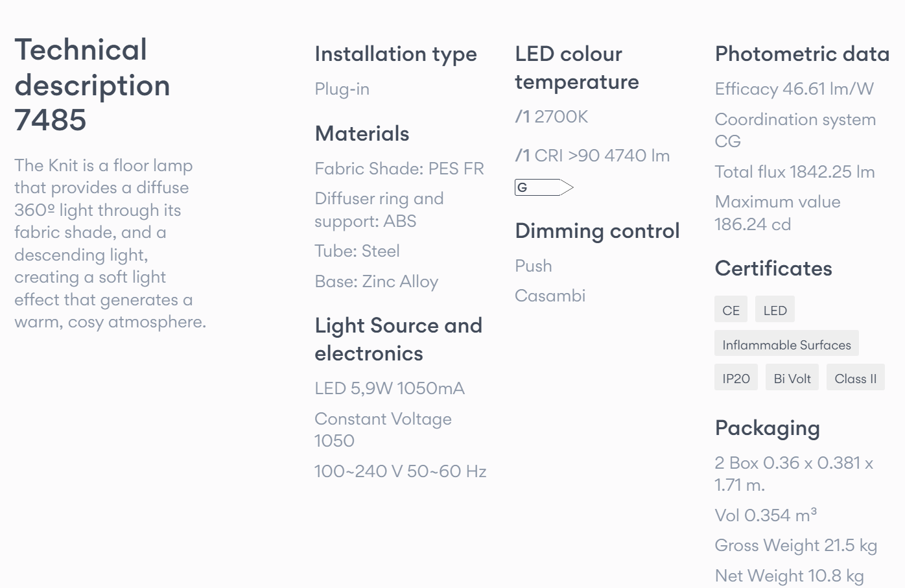Image resolution: width=905 pixels, height=588 pixels.
Task: Click the Class II certificate tag
Action: 855,378
